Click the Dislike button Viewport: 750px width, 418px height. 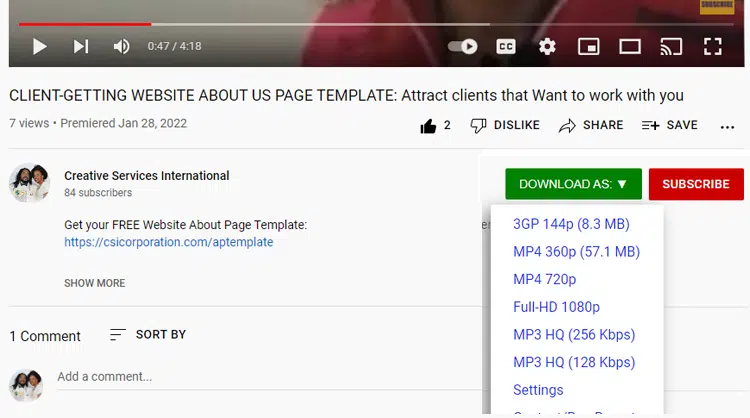[x=505, y=125]
